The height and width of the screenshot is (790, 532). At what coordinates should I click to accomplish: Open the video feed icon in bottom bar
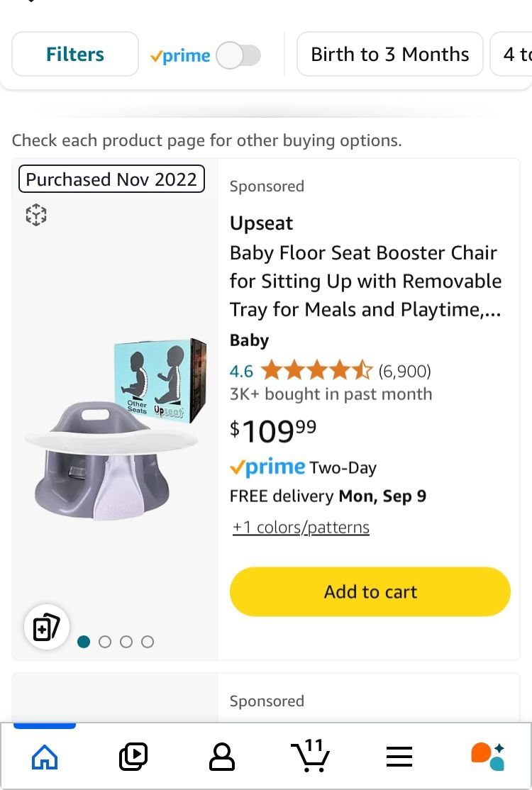(x=133, y=756)
